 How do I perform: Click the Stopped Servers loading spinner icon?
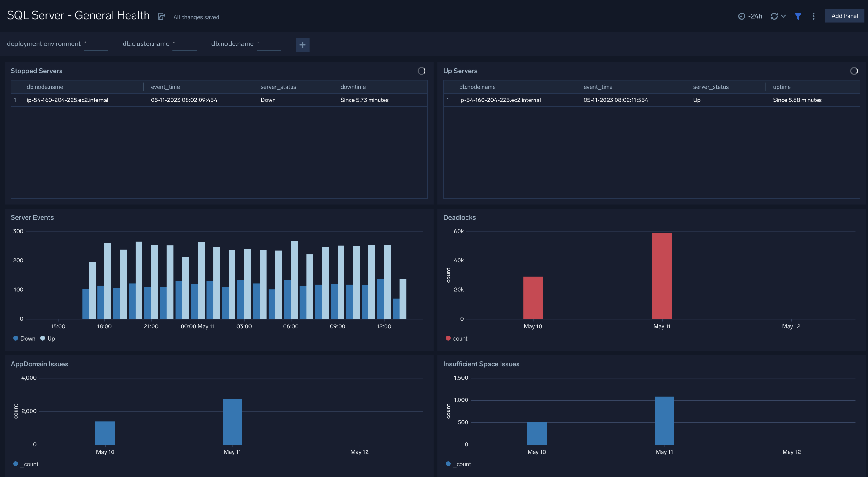[421, 71]
